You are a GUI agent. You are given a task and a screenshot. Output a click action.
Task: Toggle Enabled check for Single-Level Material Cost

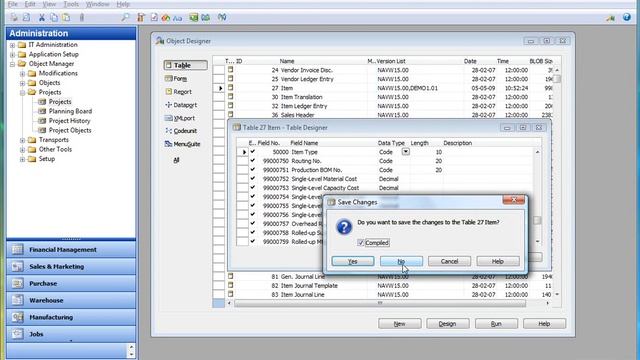click(253, 179)
